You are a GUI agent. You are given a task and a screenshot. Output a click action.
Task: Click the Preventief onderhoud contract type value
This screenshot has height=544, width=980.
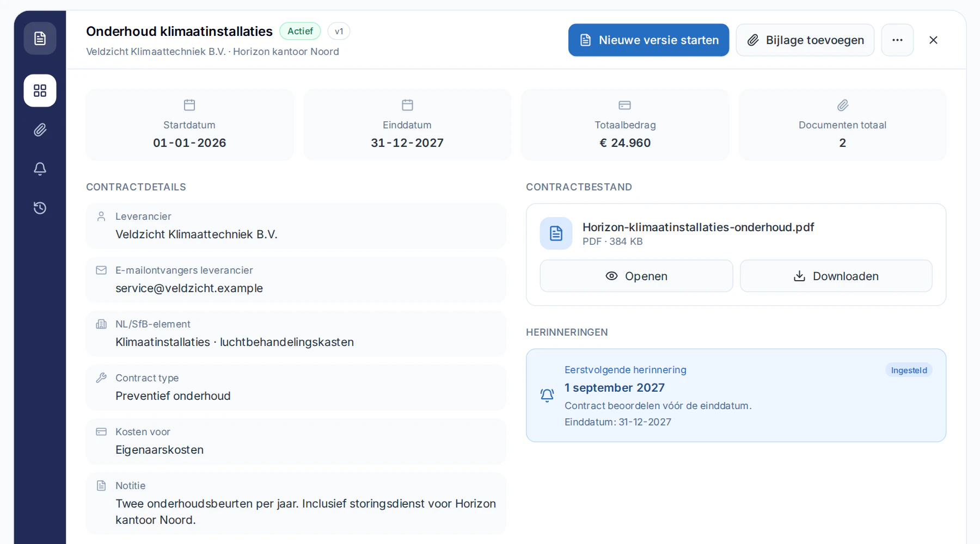pos(173,396)
